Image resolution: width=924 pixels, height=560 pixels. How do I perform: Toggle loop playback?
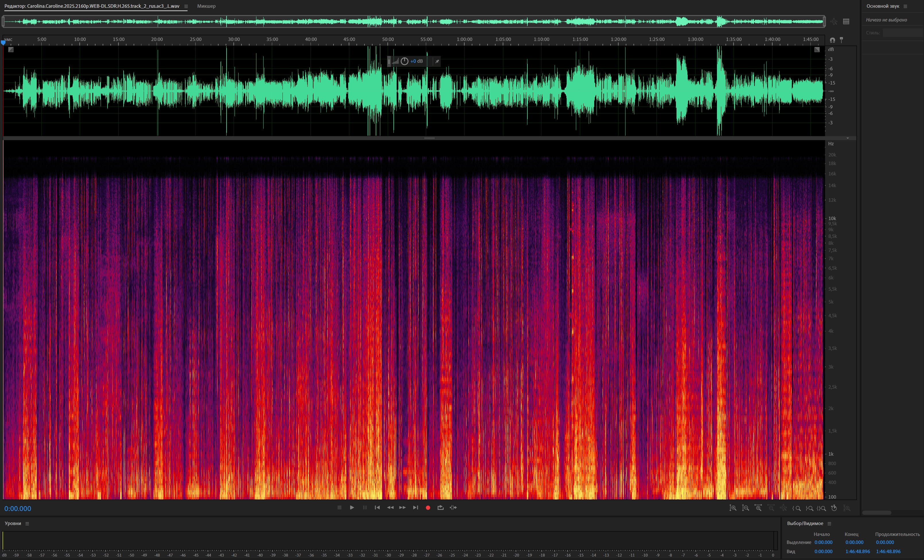(440, 508)
